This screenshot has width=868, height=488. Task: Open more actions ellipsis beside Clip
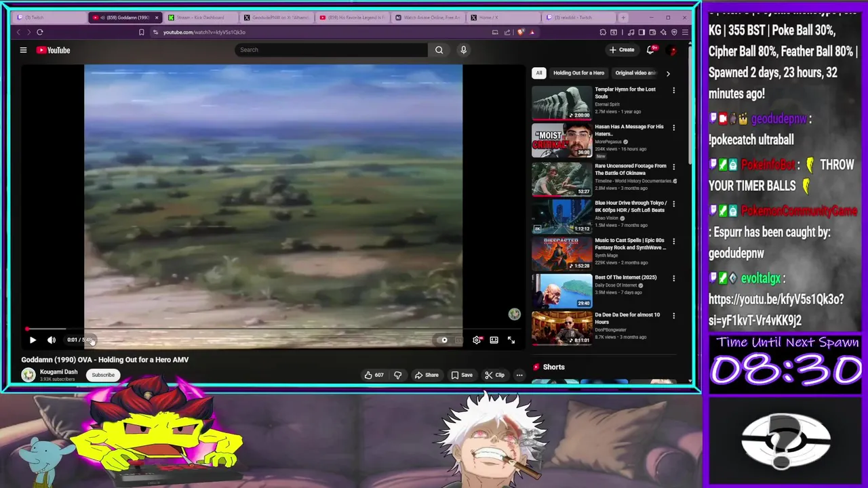pyautogui.click(x=519, y=375)
